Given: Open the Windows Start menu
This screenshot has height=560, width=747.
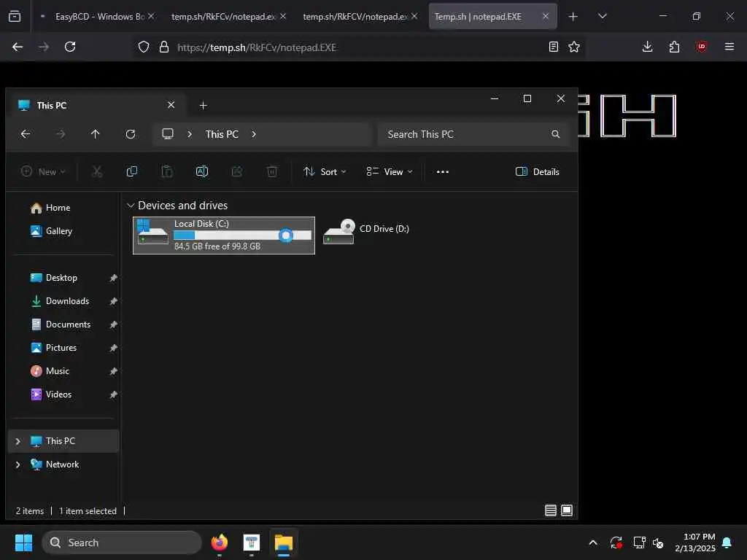Looking at the screenshot, I should pyautogui.click(x=23, y=542).
